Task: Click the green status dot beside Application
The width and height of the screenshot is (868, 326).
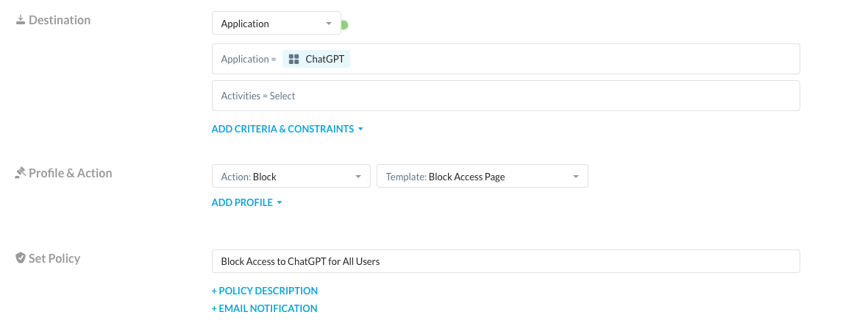Action: (344, 25)
